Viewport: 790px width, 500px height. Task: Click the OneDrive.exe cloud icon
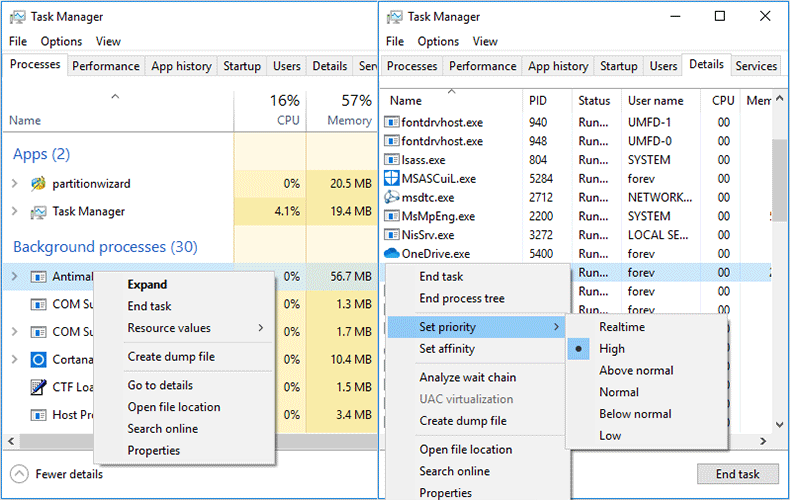coord(392,254)
